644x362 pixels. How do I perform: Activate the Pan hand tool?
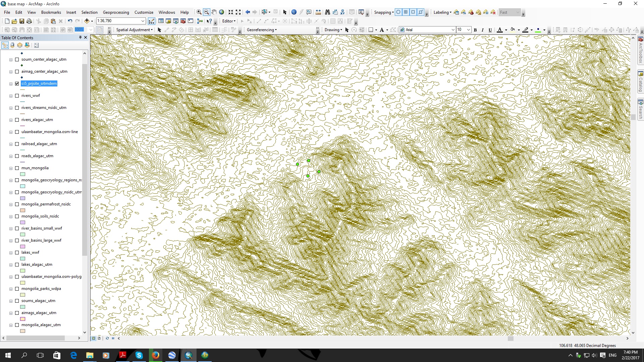coord(214,12)
